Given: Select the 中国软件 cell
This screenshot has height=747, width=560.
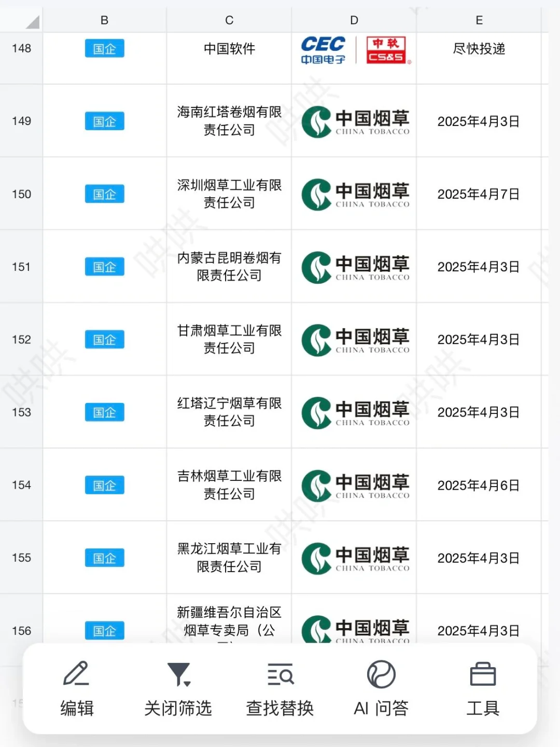Looking at the screenshot, I should click(x=229, y=49).
